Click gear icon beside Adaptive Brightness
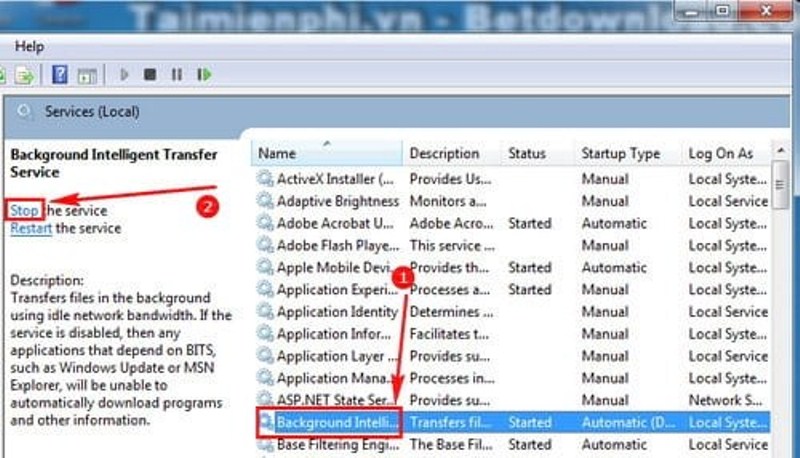 pyautogui.click(x=265, y=200)
